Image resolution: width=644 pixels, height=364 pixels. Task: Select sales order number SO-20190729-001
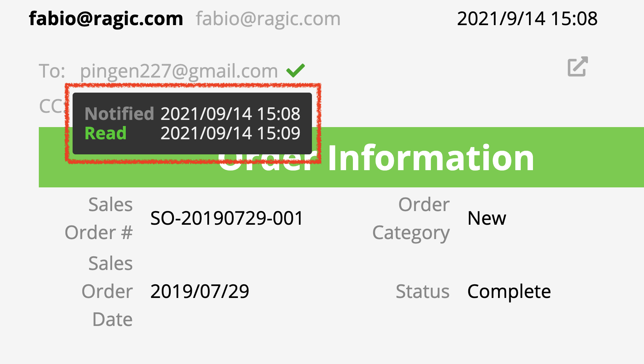coord(227,218)
